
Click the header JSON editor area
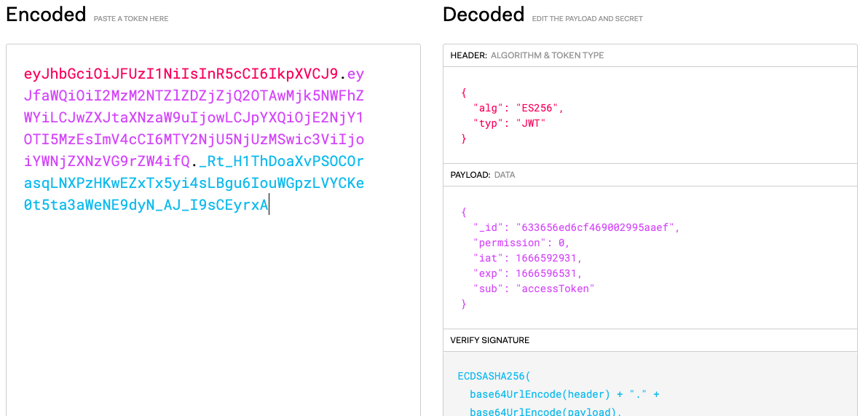[x=650, y=115]
